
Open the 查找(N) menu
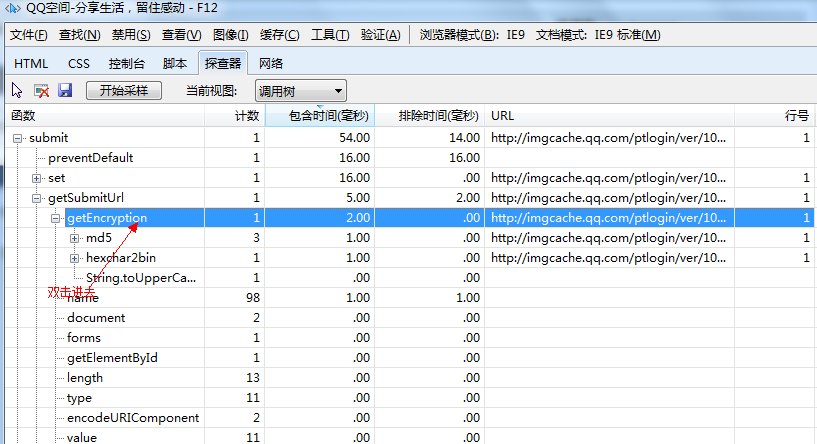point(79,35)
